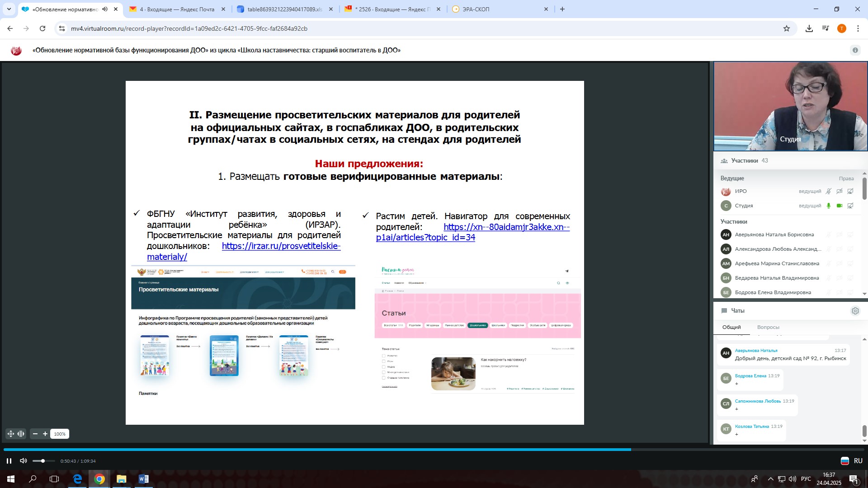Bookmark this page with star icon
The width and height of the screenshot is (868, 488).
pos(787,28)
